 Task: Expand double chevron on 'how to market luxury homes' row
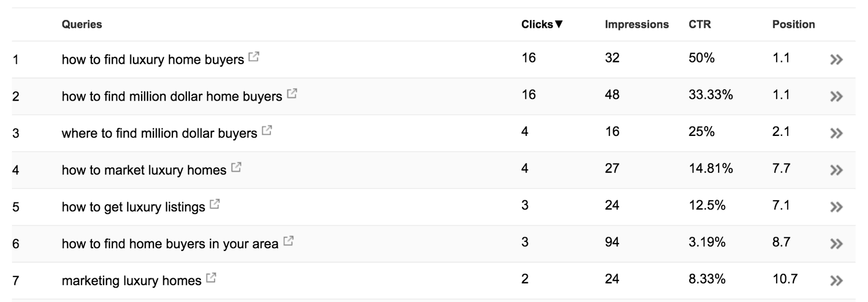tap(836, 170)
